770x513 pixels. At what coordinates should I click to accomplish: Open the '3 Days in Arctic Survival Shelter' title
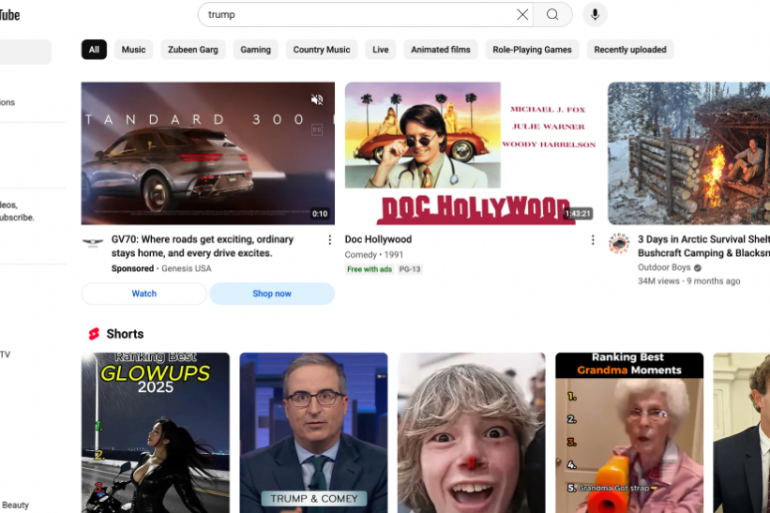(704, 246)
